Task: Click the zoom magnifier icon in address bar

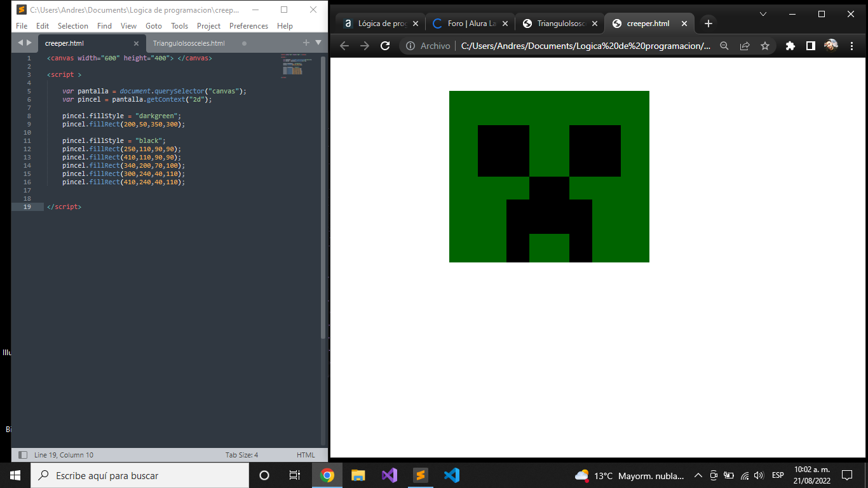Action: point(724,46)
